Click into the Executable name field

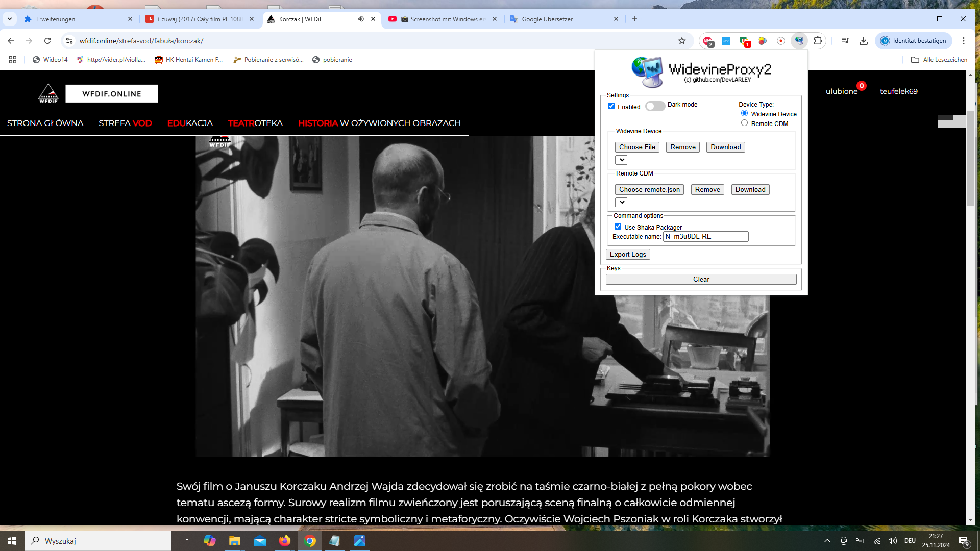pyautogui.click(x=705, y=236)
